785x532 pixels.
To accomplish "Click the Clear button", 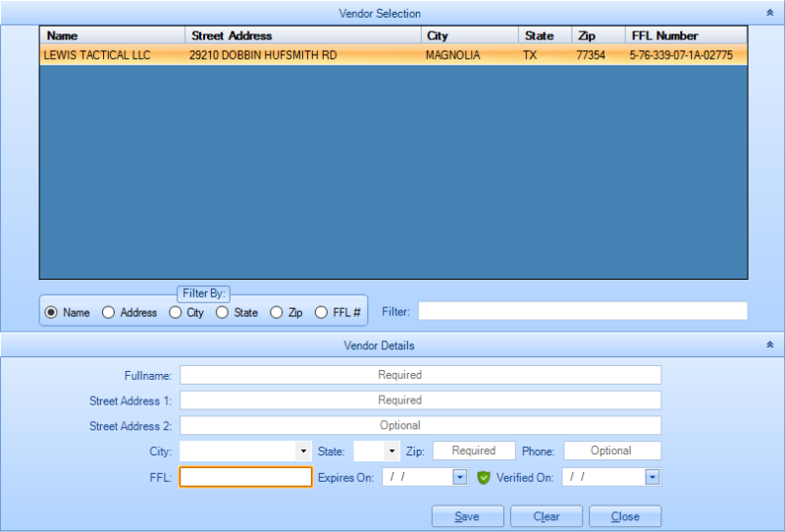I will tap(547, 516).
